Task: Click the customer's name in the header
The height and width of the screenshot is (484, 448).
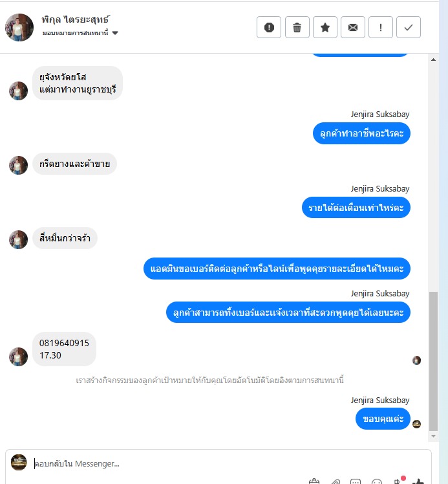Action: coord(76,19)
